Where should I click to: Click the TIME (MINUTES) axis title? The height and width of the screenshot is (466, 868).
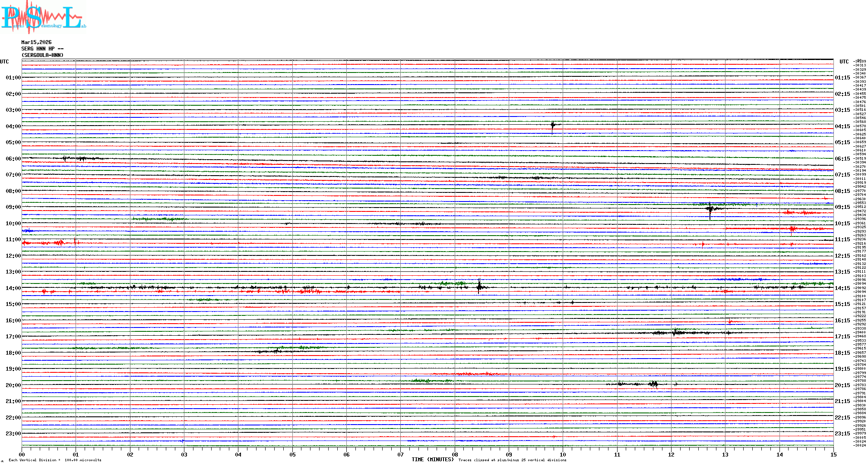click(x=433, y=460)
